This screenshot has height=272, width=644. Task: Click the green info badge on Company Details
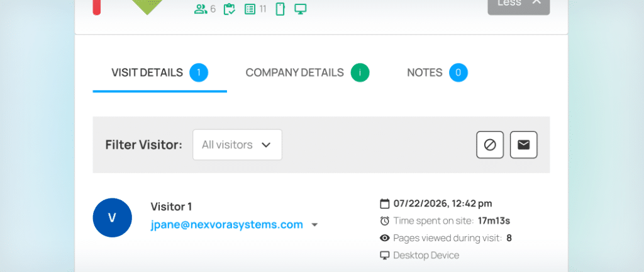click(x=360, y=73)
